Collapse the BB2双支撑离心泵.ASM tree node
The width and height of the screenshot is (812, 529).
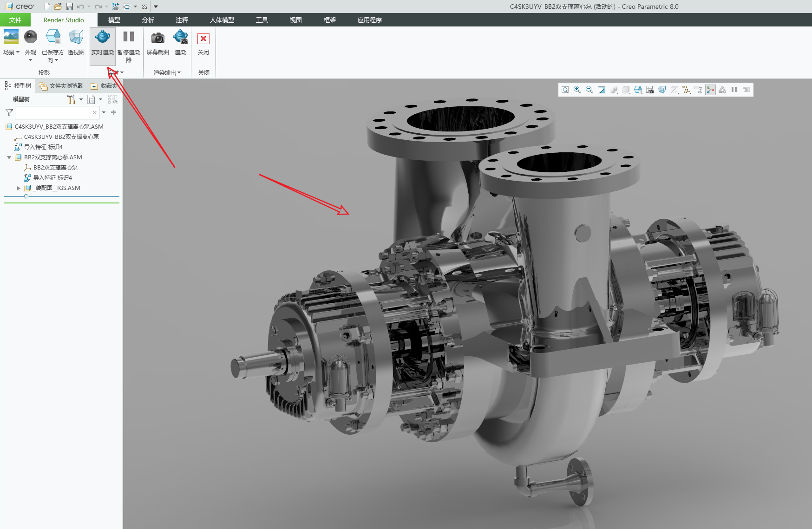point(9,157)
